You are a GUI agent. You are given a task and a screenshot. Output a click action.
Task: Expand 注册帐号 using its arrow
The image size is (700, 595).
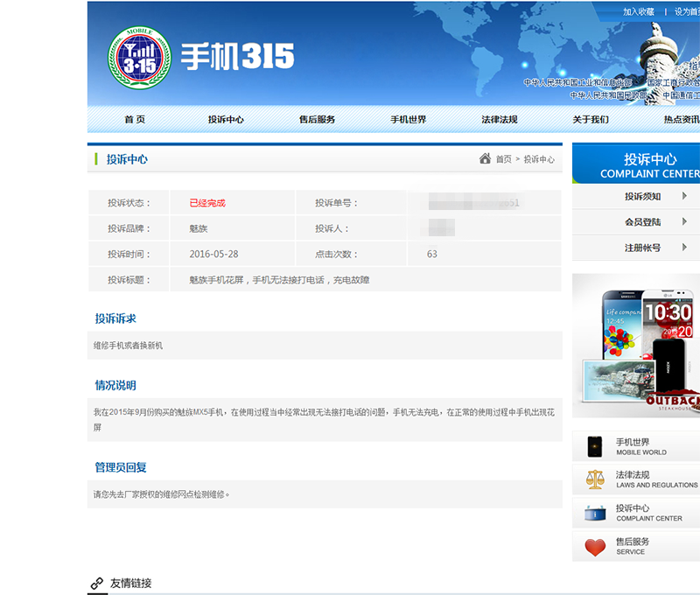point(684,248)
